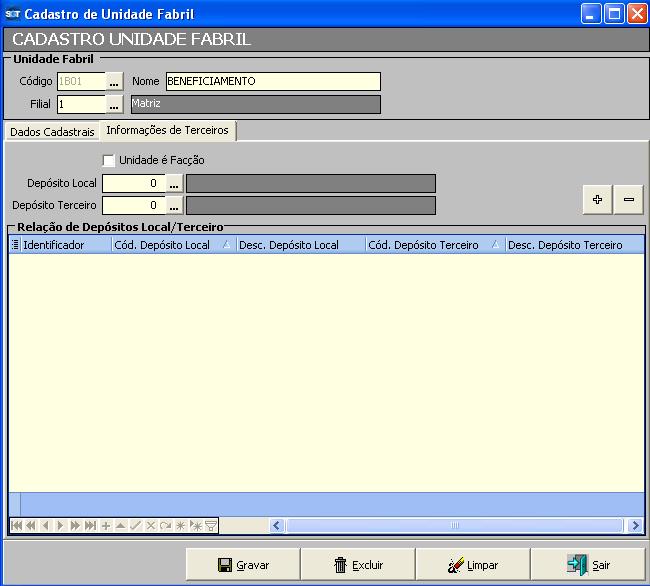Click the Nome field containing BENEFICIAMENTO

(272, 82)
